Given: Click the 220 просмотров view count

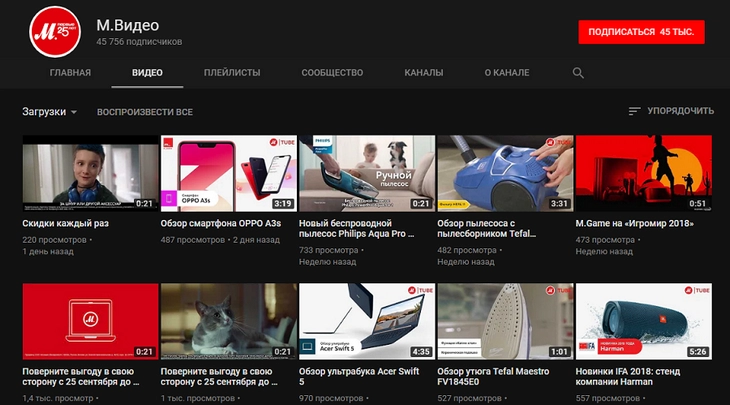Looking at the screenshot, I should pyautogui.click(x=54, y=240).
